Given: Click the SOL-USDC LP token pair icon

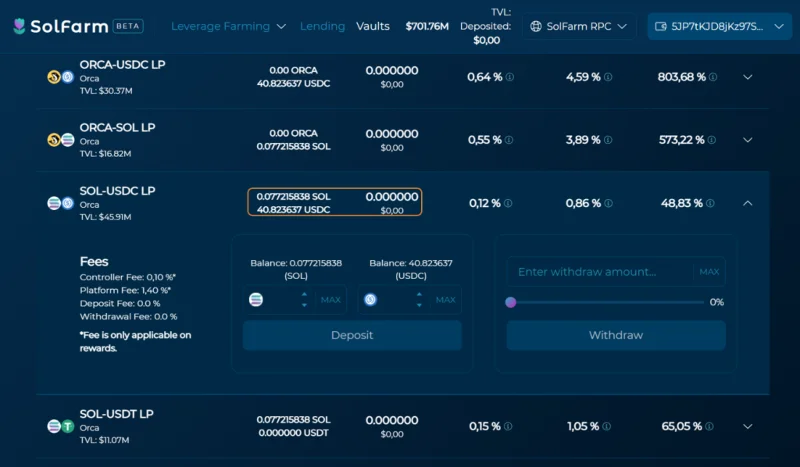Looking at the screenshot, I should tap(61, 203).
